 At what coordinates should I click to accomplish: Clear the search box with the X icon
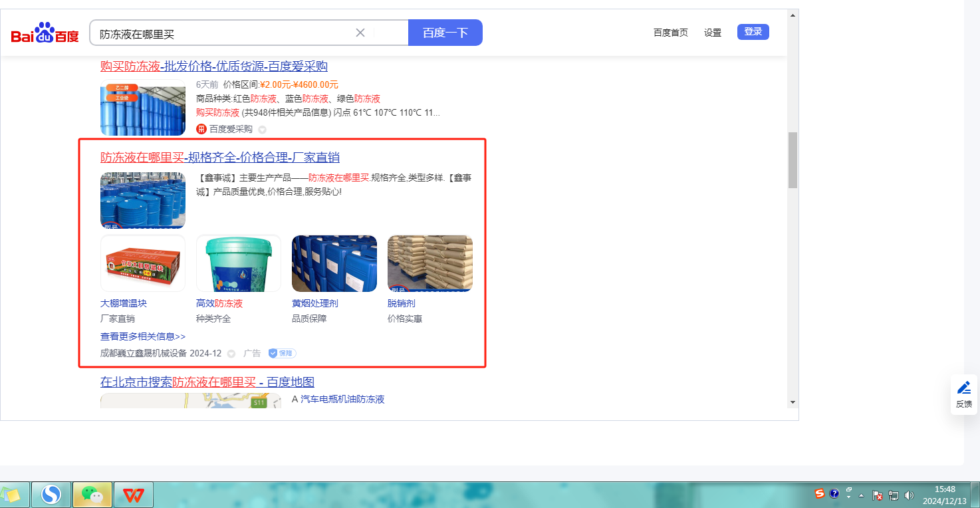360,33
